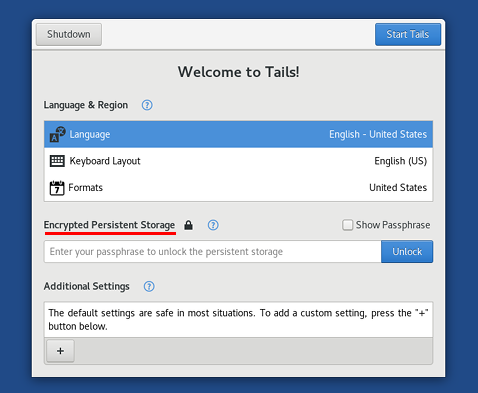Enable the Show Passphrase checkbox
Image resolution: width=478 pixels, height=393 pixels.
pyautogui.click(x=347, y=225)
